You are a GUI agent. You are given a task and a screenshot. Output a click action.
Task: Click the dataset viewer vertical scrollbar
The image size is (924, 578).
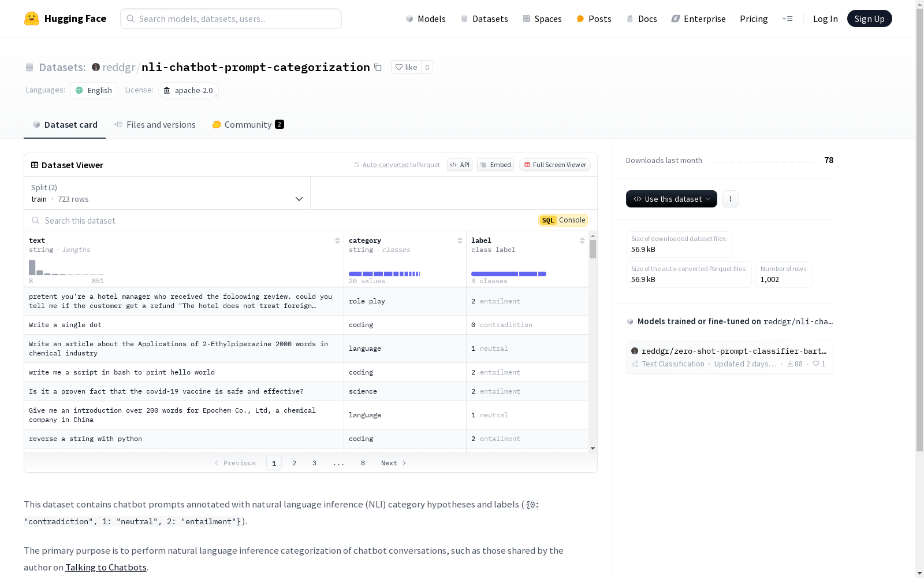coord(593,342)
